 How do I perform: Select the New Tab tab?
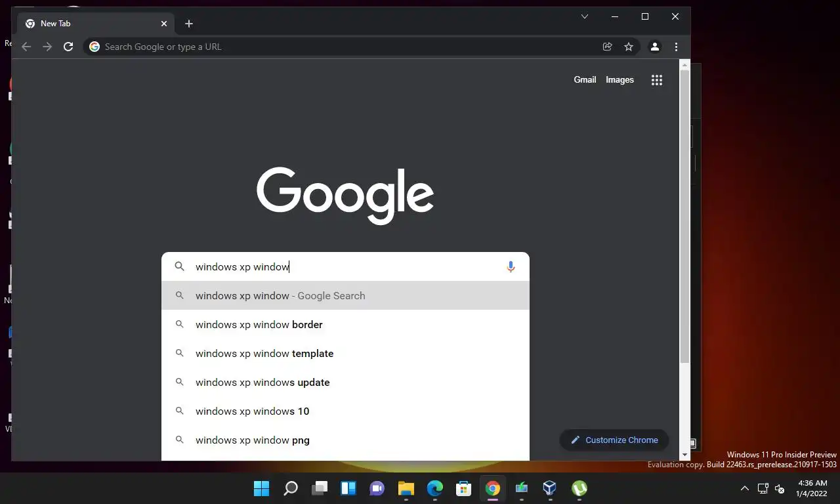[97, 24]
